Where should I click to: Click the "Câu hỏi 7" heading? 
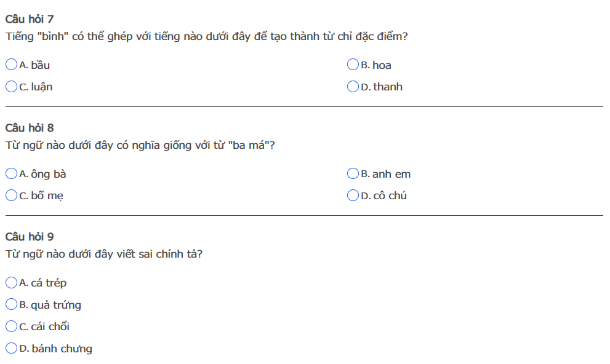click(29, 19)
